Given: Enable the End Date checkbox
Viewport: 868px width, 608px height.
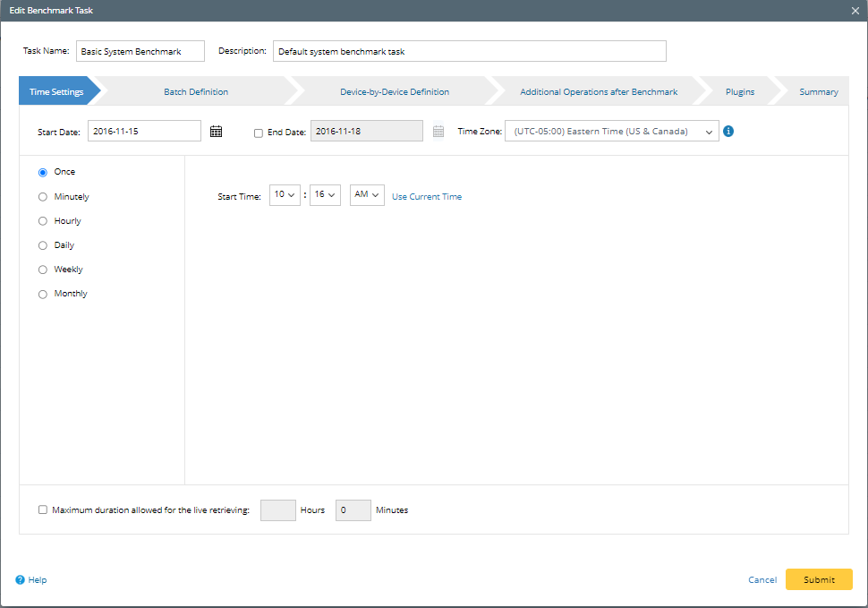Looking at the screenshot, I should 259,133.
